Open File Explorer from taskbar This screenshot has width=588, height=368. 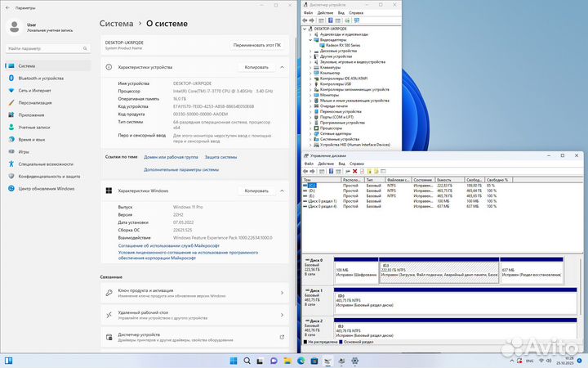pyautogui.click(x=287, y=361)
